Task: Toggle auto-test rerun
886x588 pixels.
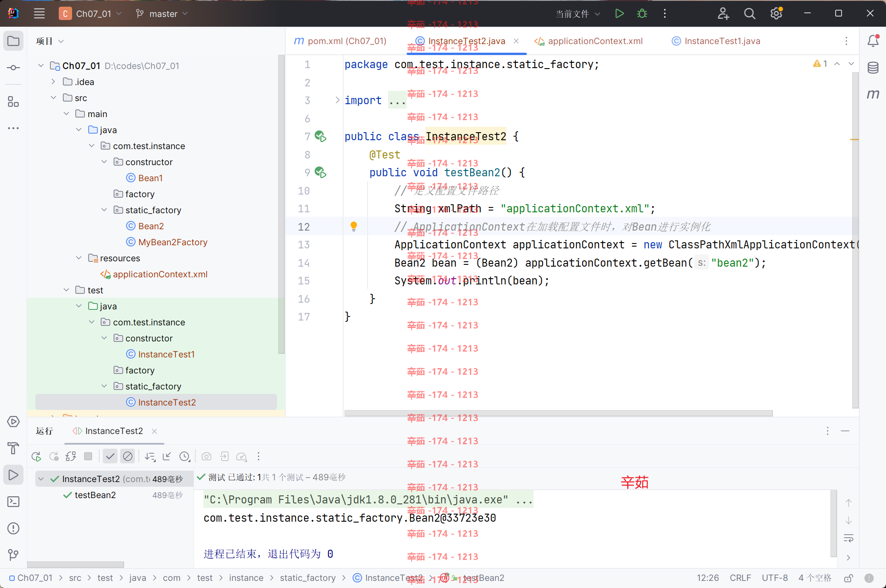Action: 71,456
